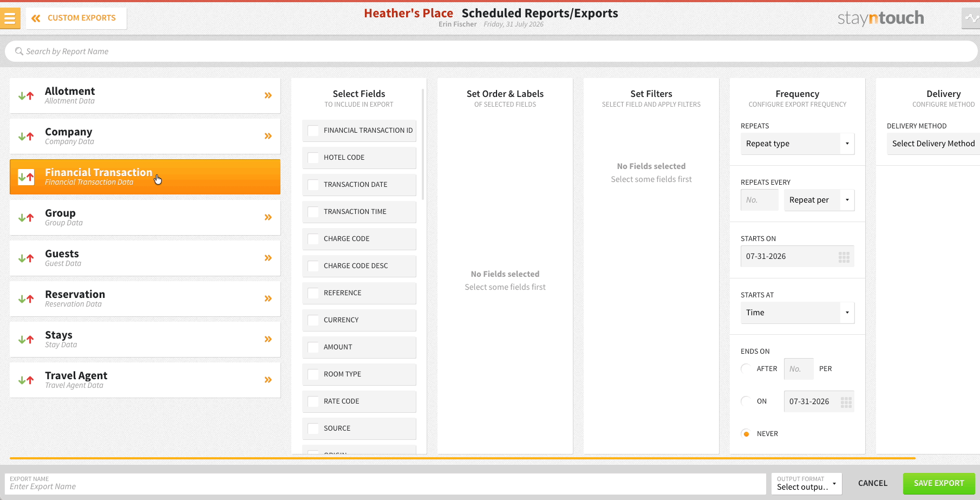This screenshot has width=980, height=500.
Task: Click the Search by Report Name field
Action: [x=491, y=51]
